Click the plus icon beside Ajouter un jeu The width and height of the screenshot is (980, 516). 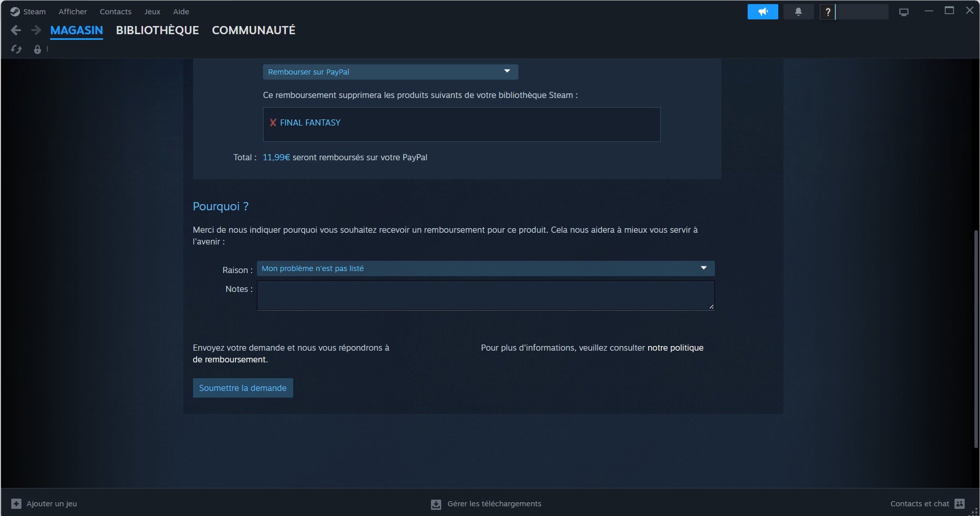pyautogui.click(x=16, y=503)
